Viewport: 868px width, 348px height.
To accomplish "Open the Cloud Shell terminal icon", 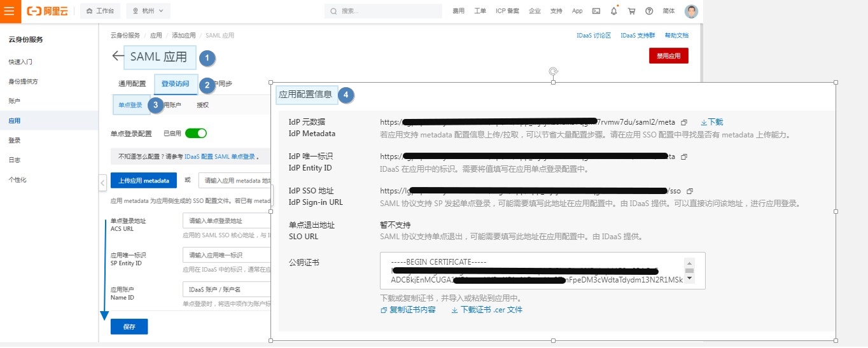I will click(x=596, y=11).
